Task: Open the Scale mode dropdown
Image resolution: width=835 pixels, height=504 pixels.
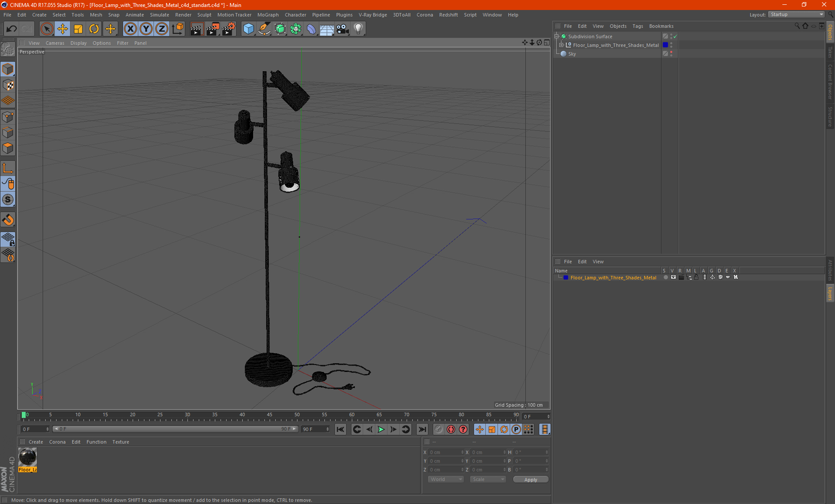Action: click(x=488, y=479)
